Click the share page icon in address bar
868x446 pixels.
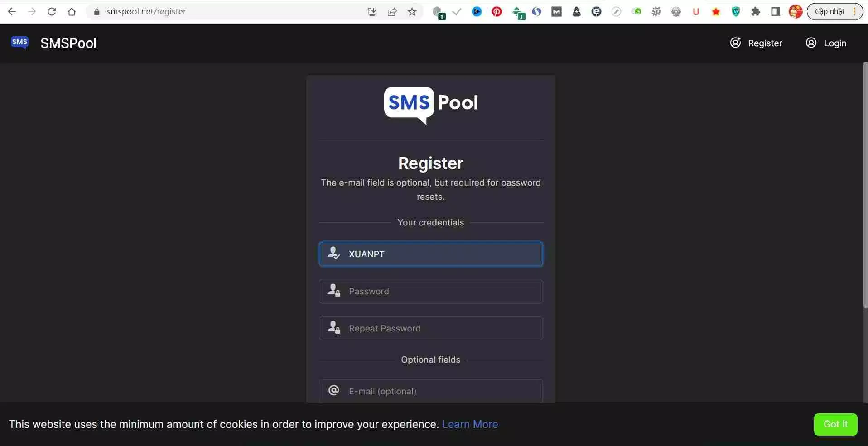(x=392, y=12)
